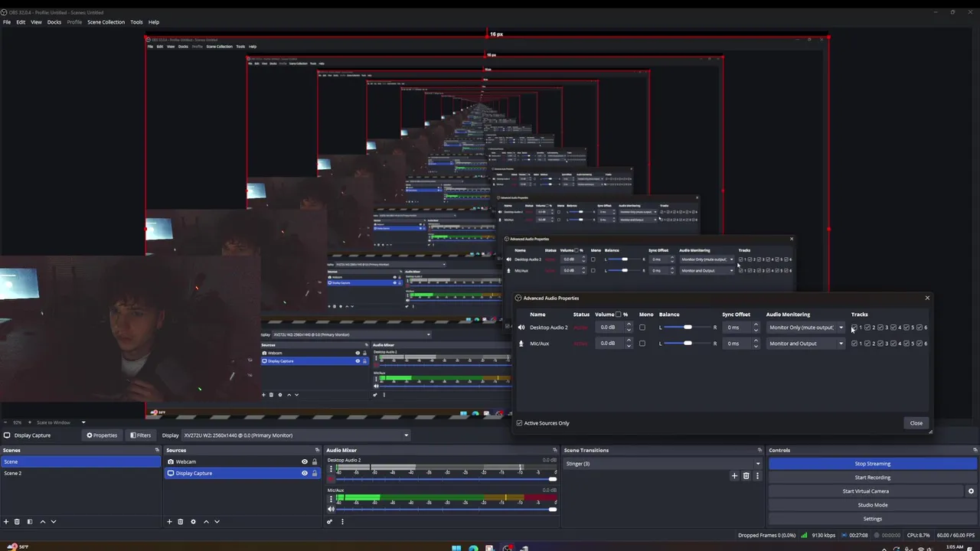The height and width of the screenshot is (551, 980).
Task: Toggle track 6 for Mic/Aux
Action: click(920, 344)
